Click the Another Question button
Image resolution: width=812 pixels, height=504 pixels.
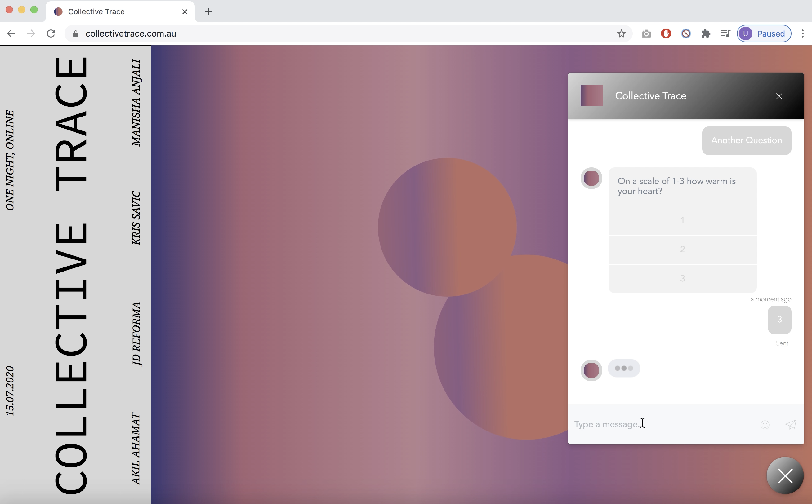(x=746, y=140)
